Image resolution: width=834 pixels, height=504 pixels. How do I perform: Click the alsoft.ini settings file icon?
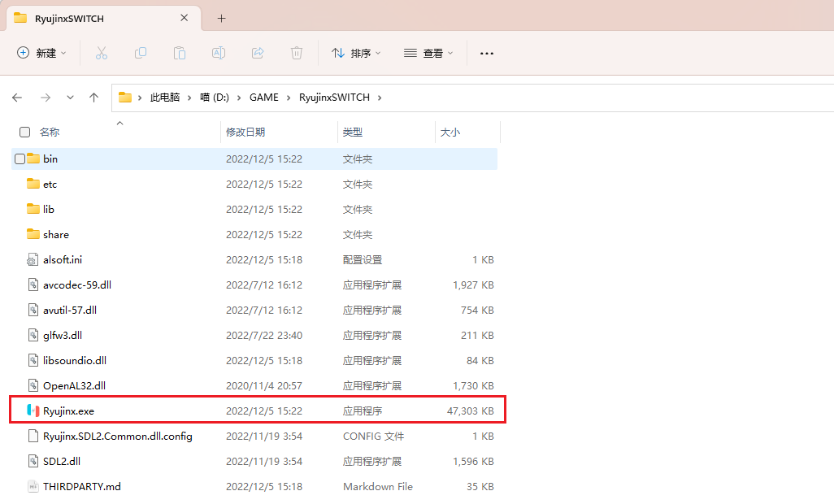tap(33, 259)
